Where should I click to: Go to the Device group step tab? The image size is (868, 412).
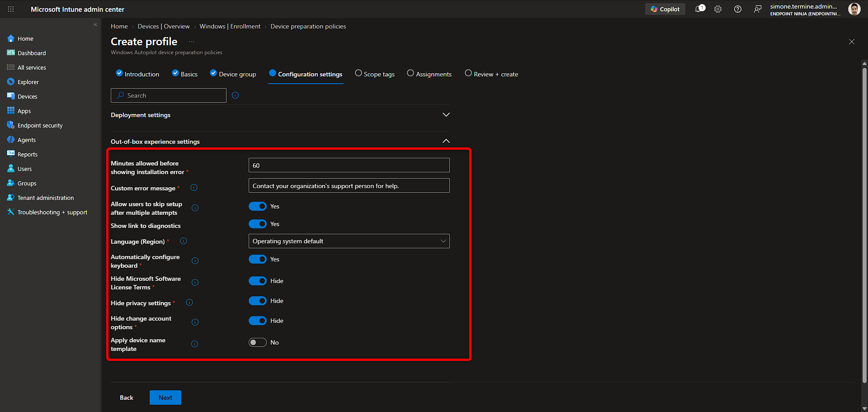(233, 74)
